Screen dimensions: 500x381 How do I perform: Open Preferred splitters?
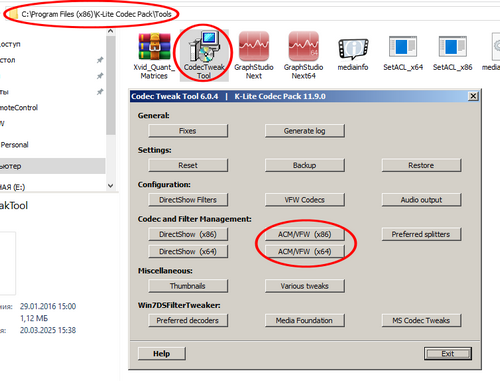(x=421, y=234)
